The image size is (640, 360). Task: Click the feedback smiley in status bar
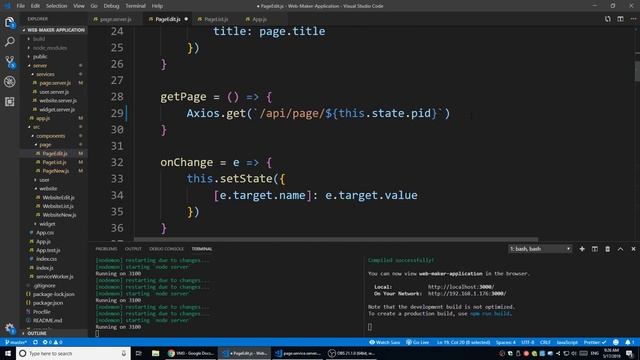pos(616,342)
